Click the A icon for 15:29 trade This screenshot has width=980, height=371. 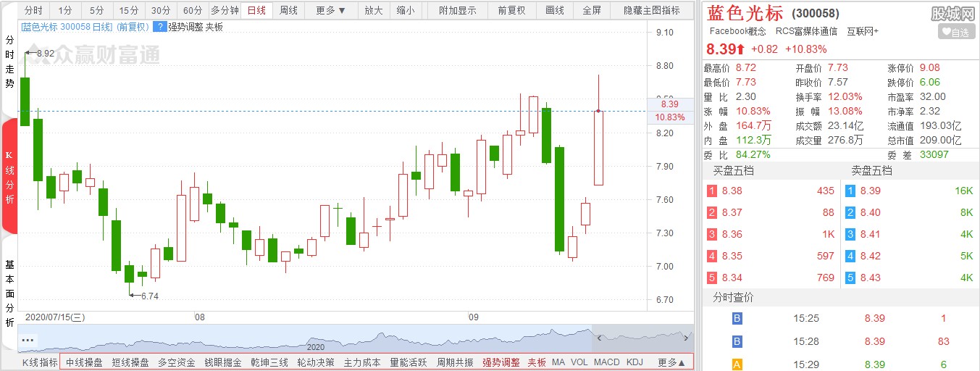(x=738, y=364)
